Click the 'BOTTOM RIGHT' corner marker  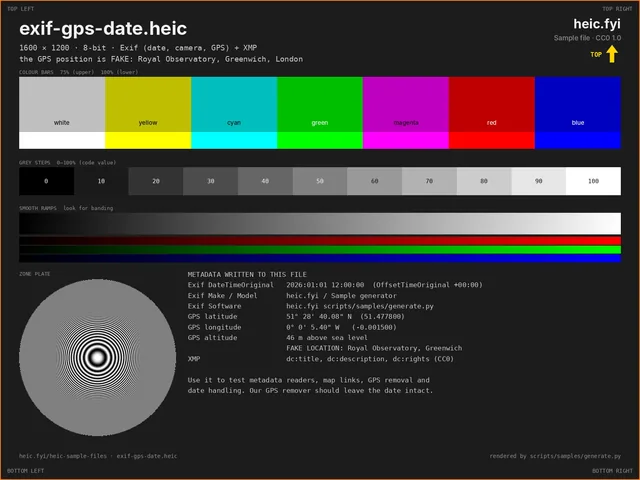(x=612, y=471)
